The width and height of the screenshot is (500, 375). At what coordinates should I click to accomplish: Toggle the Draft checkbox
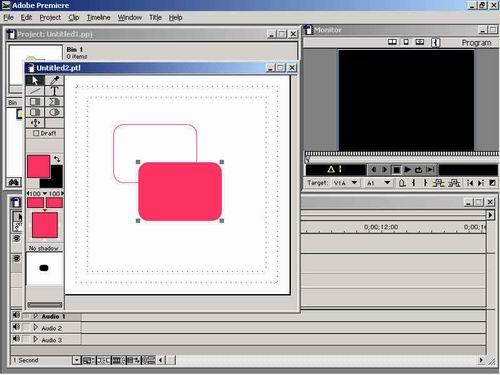click(36, 133)
